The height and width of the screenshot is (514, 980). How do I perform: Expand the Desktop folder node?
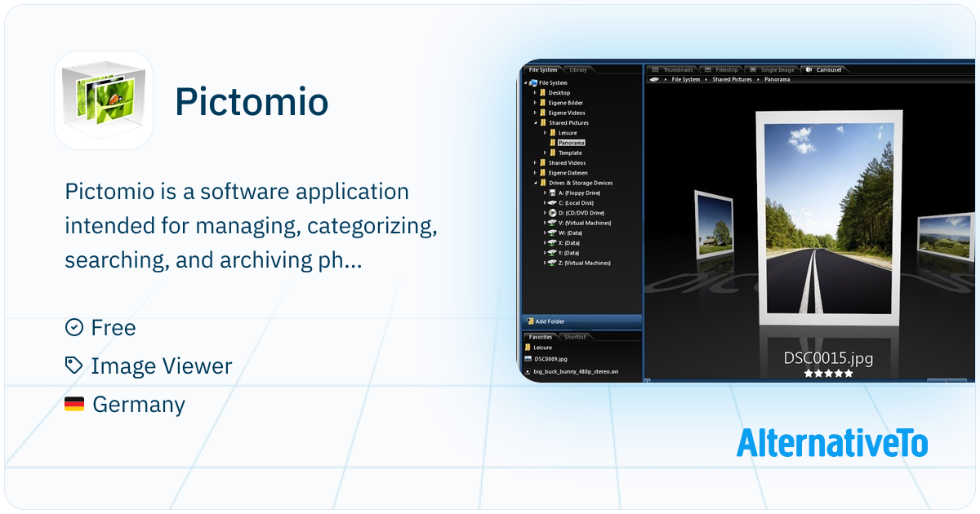(x=535, y=93)
